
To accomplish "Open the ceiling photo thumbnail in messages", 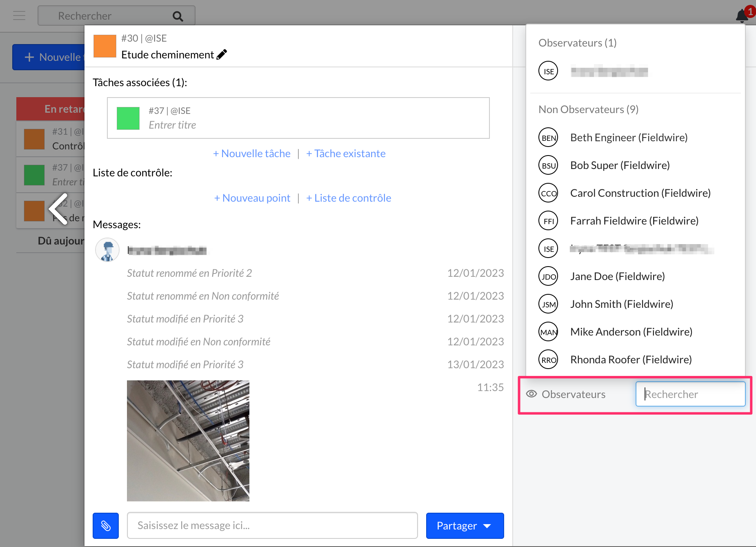I will 188,440.
